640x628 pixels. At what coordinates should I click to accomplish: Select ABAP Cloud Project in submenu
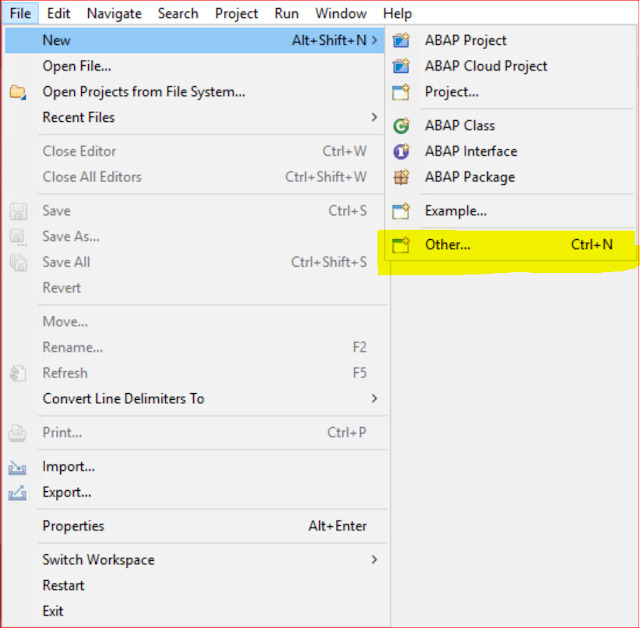pyautogui.click(x=512, y=66)
